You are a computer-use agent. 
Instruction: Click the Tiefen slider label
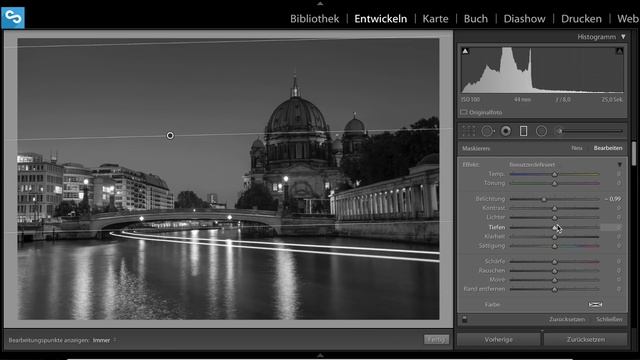pos(497,227)
